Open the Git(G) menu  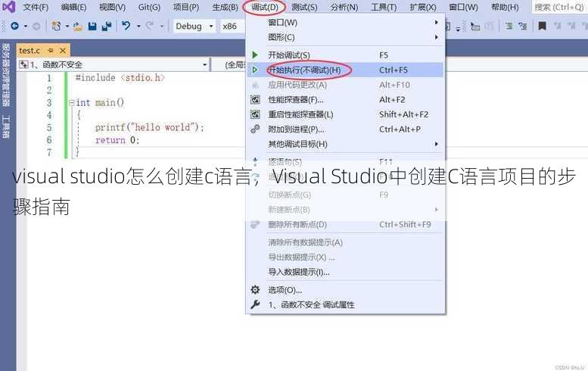149,7
